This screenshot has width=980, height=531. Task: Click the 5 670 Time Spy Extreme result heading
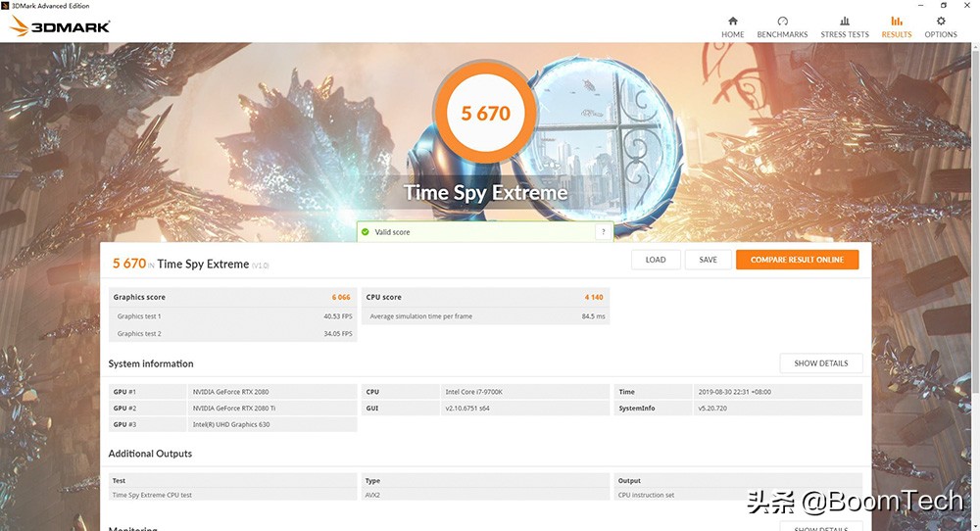click(x=191, y=264)
